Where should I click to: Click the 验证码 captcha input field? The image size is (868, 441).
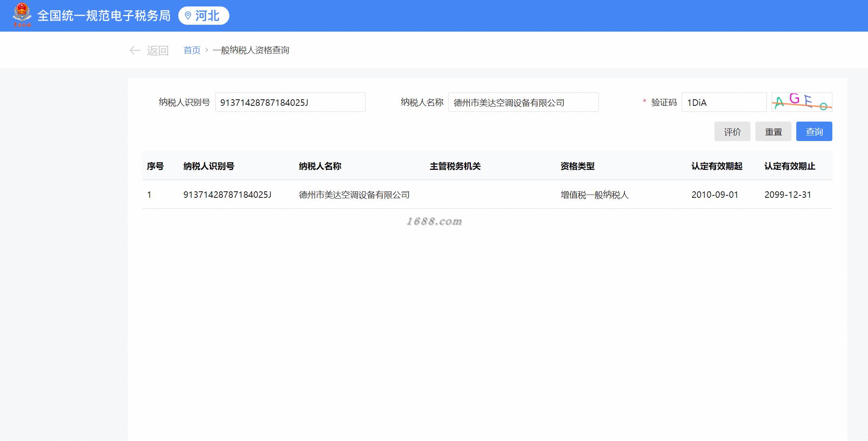pyautogui.click(x=723, y=103)
